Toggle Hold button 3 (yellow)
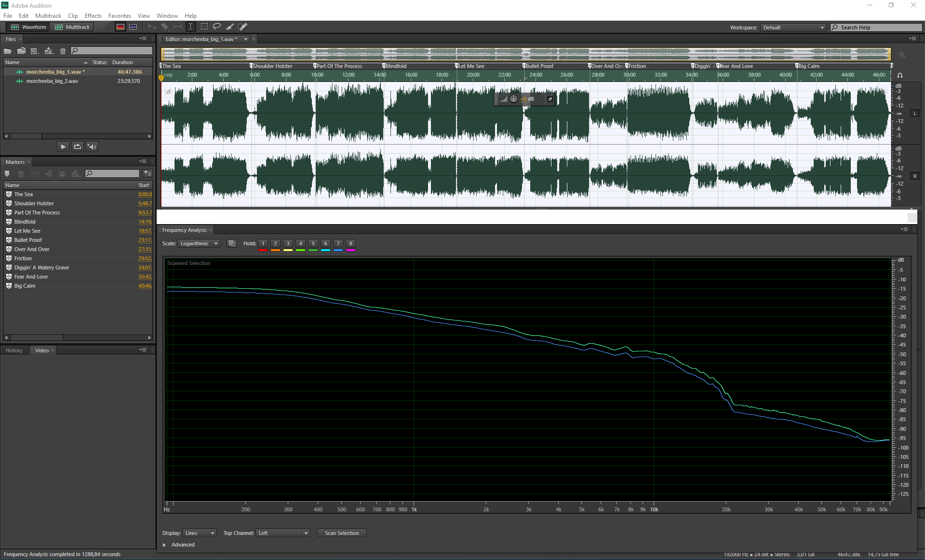 pyautogui.click(x=288, y=244)
